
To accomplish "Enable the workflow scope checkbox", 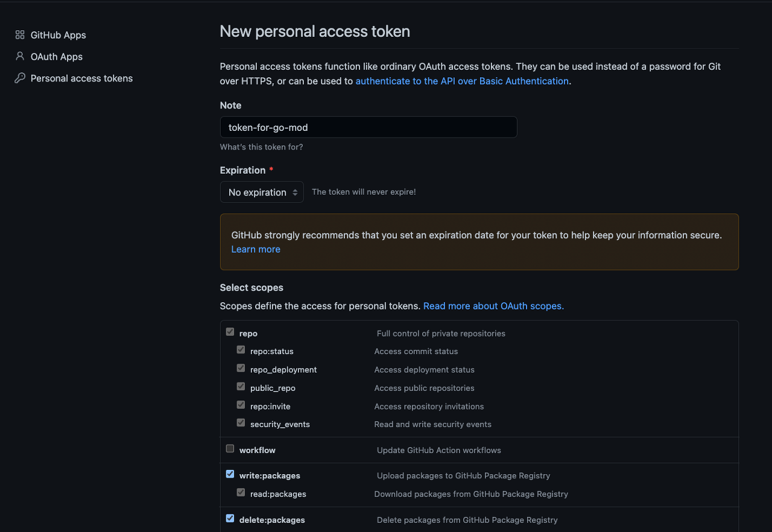I will (x=230, y=449).
